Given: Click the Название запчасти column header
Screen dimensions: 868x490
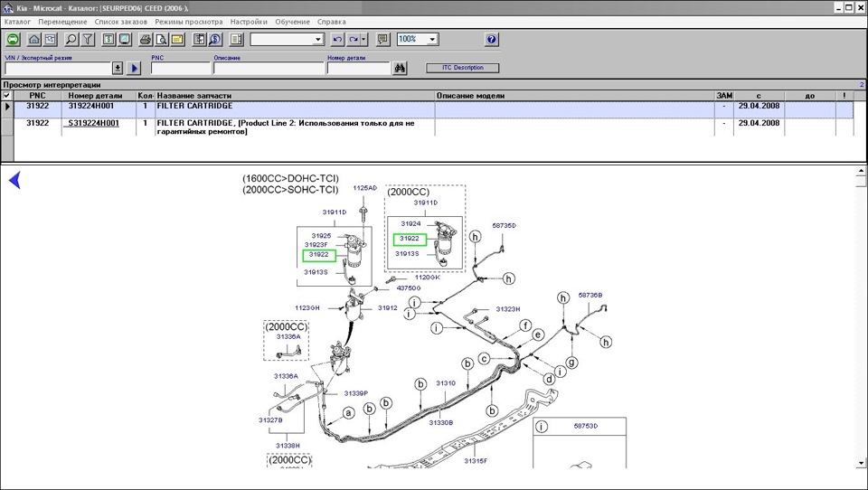Looking at the screenshot, I should pyautogui.click(x=295, y=95).
